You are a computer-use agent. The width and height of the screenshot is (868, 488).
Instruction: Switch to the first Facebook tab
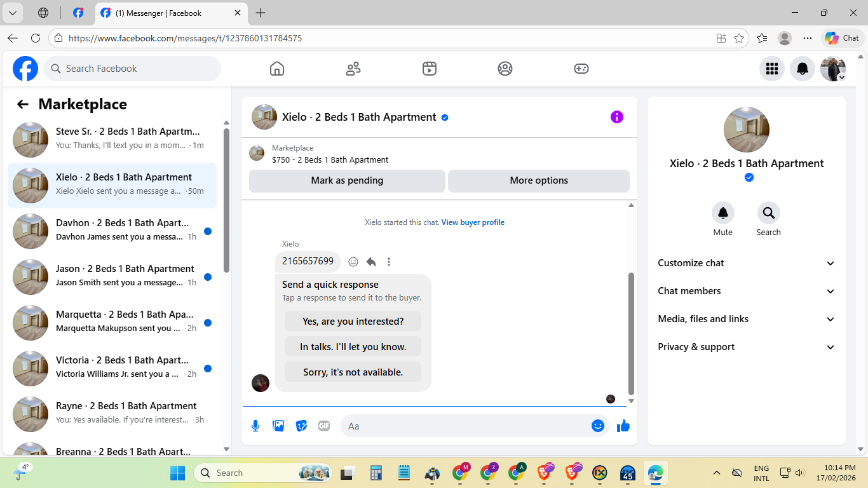(78, 13)
